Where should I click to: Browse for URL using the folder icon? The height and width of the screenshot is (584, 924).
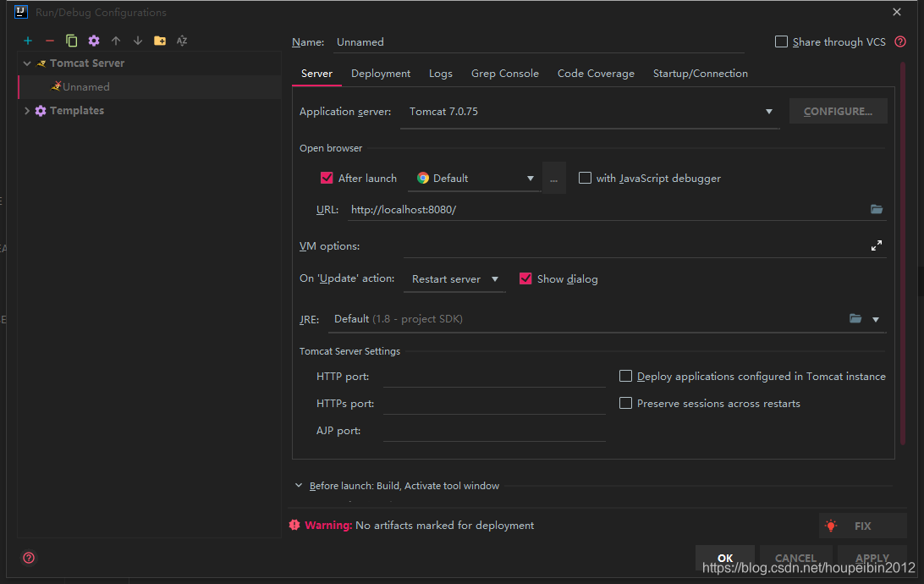pyautogui.click(x=877, y=209)
